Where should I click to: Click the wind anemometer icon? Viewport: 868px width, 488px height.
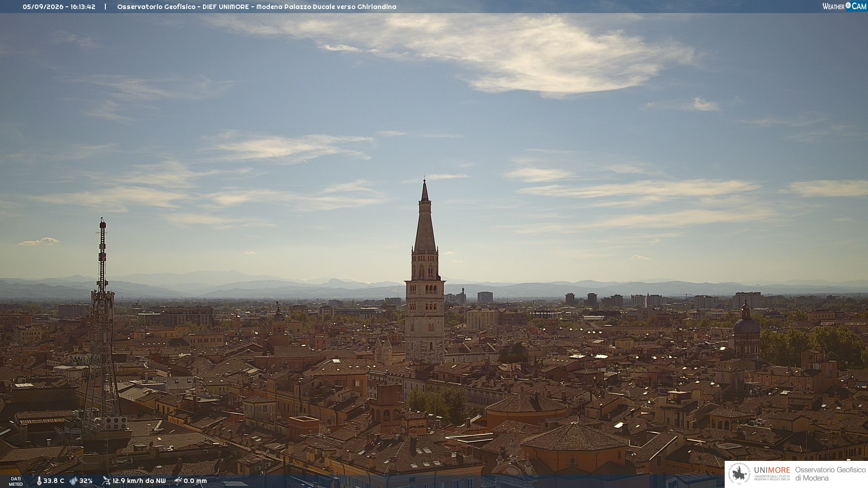(106, 480)
